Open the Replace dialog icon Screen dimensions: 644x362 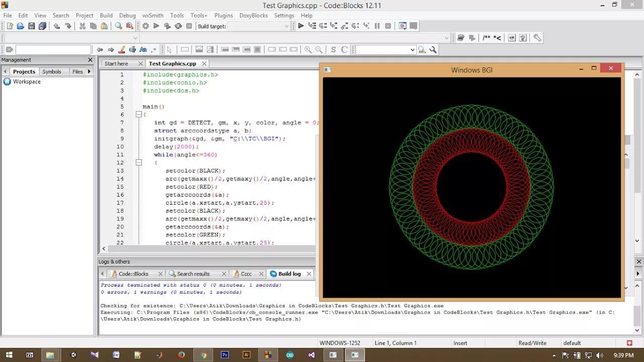point(129,26)
